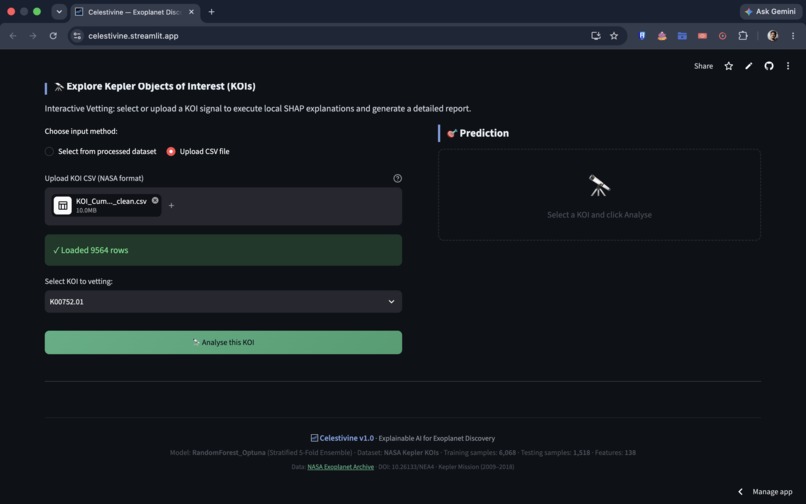Open the Extensions puzzle icon

tap(743, 36)
